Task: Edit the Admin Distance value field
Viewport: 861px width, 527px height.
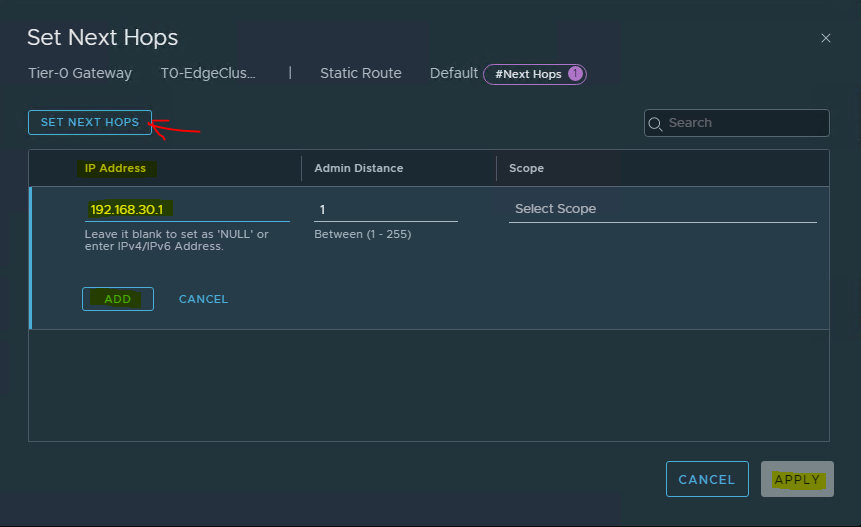Action: [385, 210]
